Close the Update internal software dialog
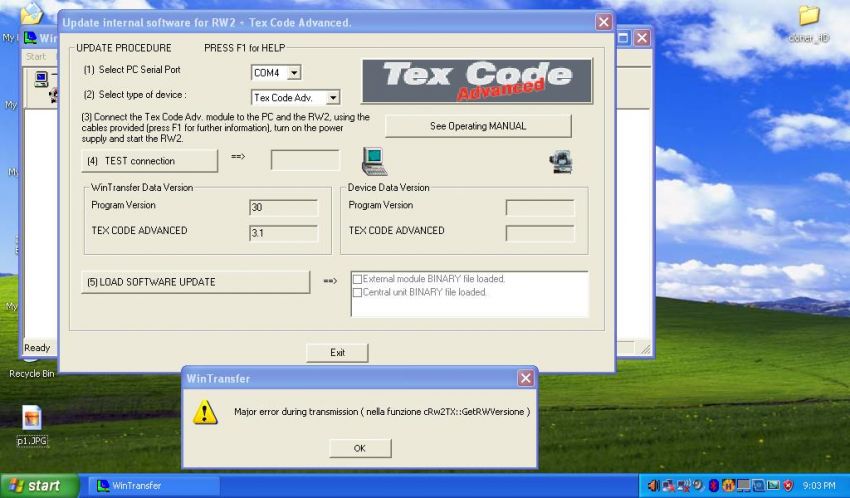 tap(603, 22)
